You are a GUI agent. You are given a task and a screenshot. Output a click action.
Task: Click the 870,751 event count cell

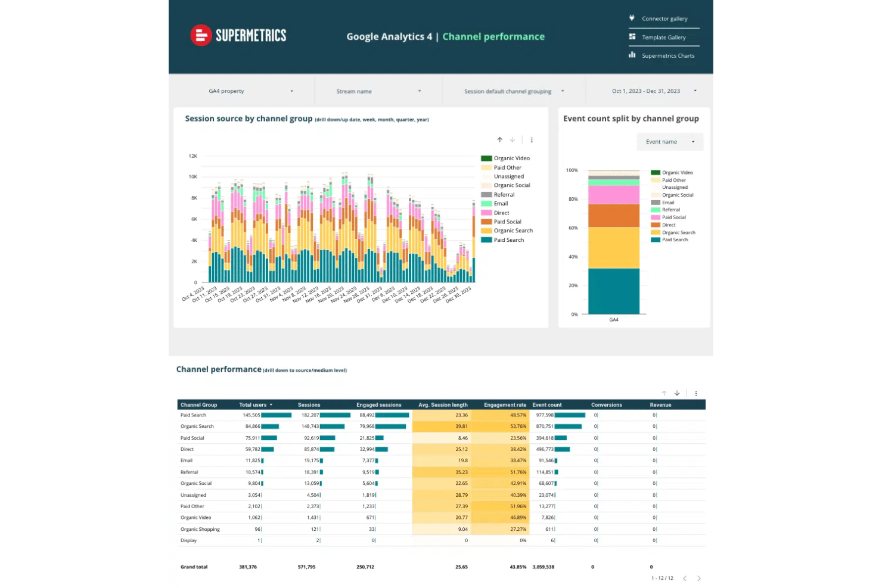tap(544, 427)
